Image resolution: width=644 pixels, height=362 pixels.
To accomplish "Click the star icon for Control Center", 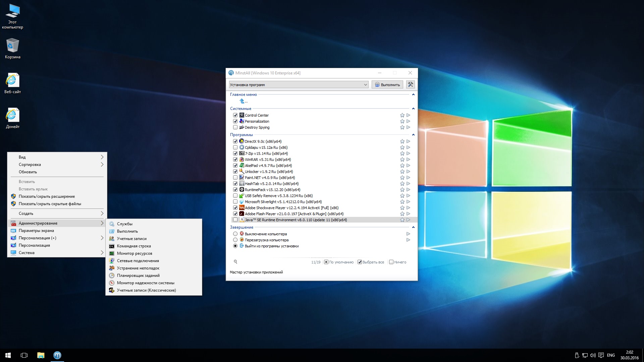I will click(x=402, y=115).
